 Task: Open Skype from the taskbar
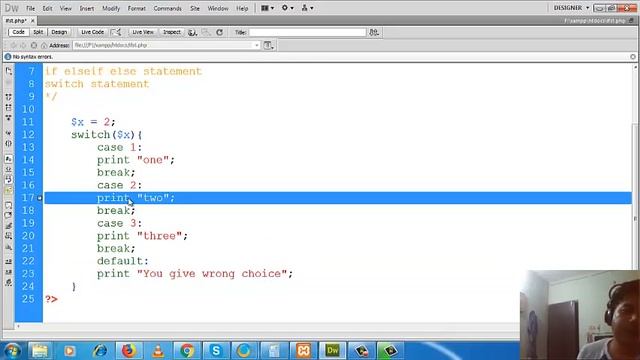(216, 351)
